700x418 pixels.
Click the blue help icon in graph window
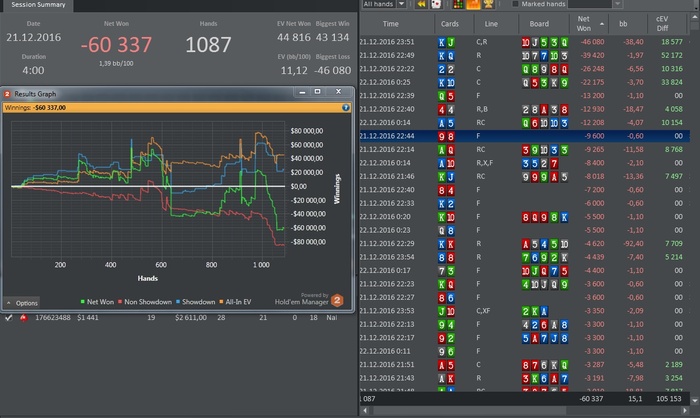click(346, 106)
